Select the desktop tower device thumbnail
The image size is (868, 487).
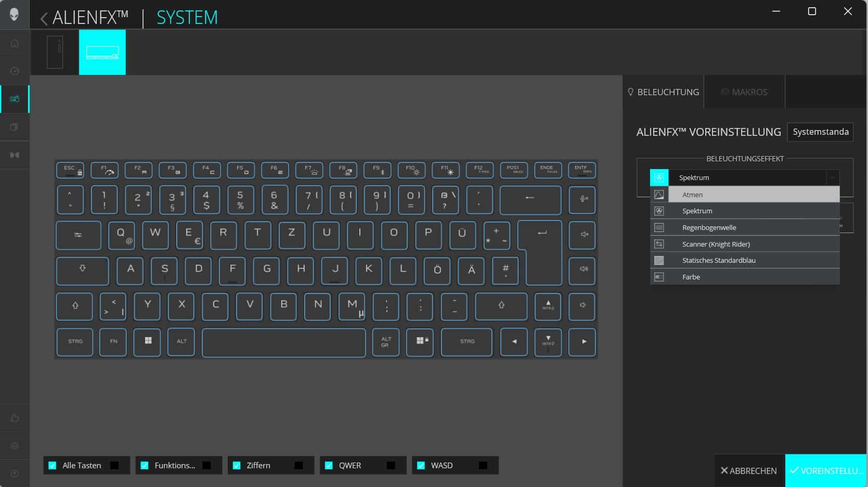55,52
